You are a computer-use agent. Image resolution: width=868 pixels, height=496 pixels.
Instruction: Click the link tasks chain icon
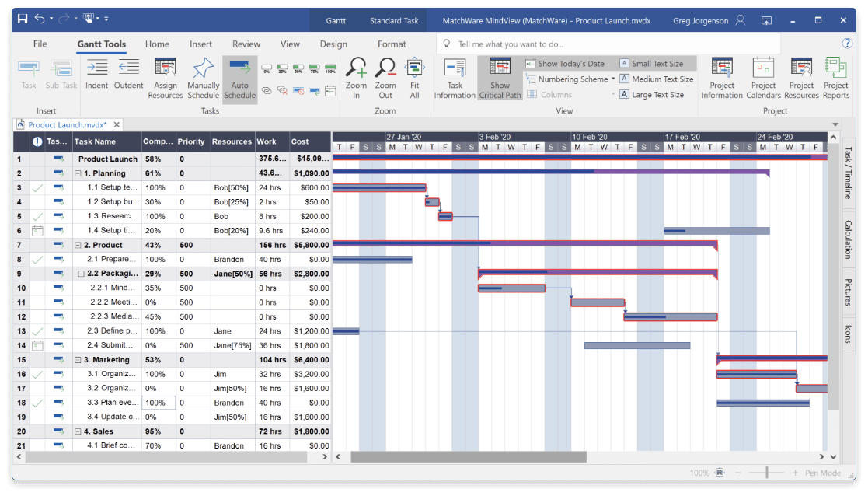click(x=267, y=90)
